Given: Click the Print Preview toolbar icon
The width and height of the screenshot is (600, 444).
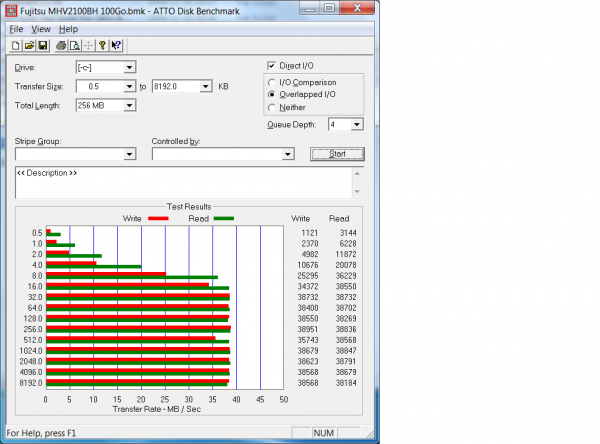Looking at the screenshot, I should [x=75, y=46].
